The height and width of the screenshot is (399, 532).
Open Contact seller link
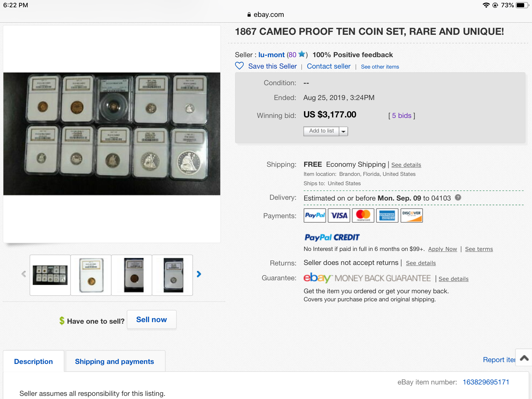coord(329,66)
